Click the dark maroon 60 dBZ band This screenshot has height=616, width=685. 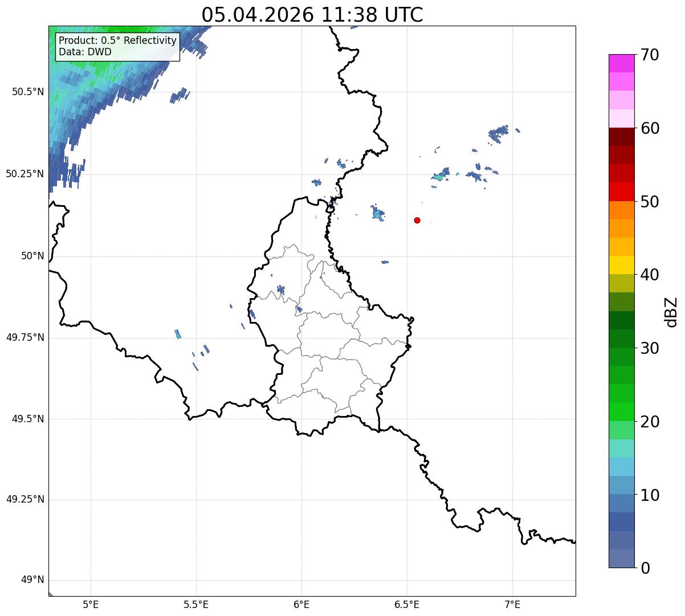pyautogui.click(x=621, y=137)
